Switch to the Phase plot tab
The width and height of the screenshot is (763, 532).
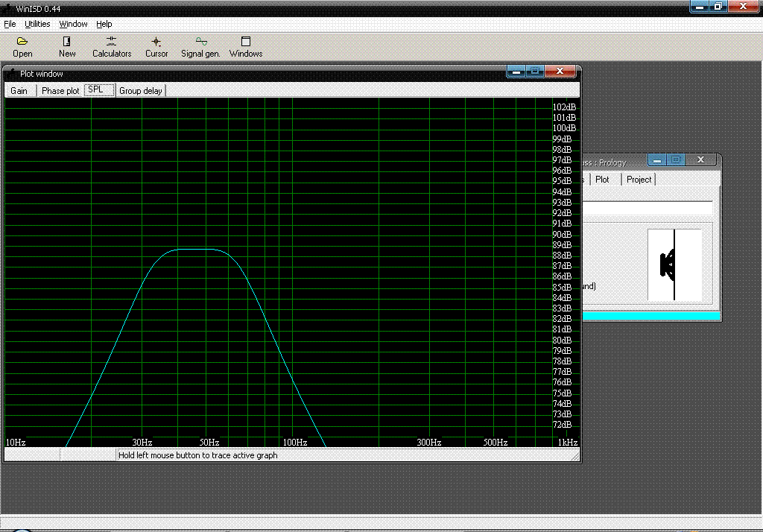click(60, 91)
